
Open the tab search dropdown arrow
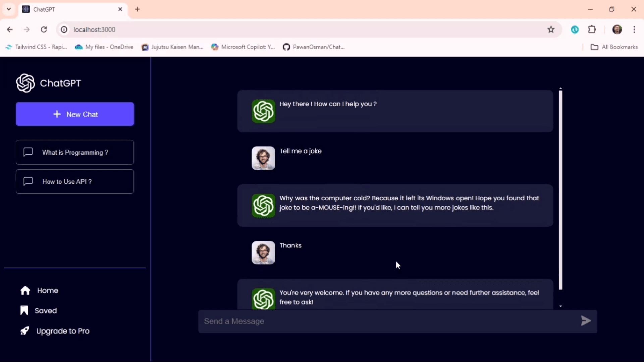click(x=9, y=9)
